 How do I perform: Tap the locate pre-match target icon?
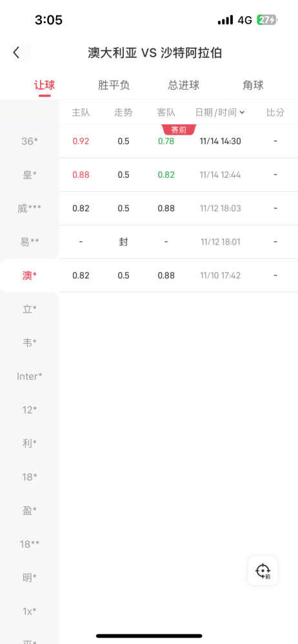coord(263,571)
